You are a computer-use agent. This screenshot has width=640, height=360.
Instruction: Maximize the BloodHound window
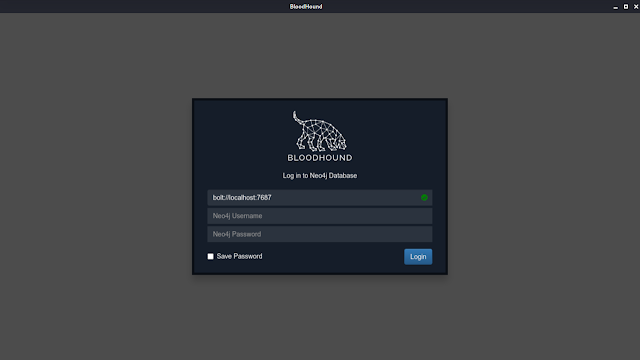coord(626,7)
